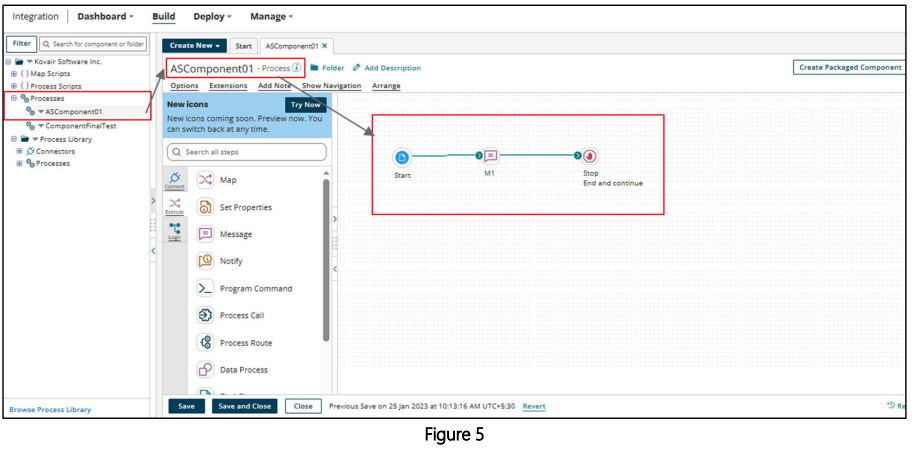Image resolution: width=915 pixels, height=449 pixels.
Task: Click the Map step icon
Action: click(205, 180)
